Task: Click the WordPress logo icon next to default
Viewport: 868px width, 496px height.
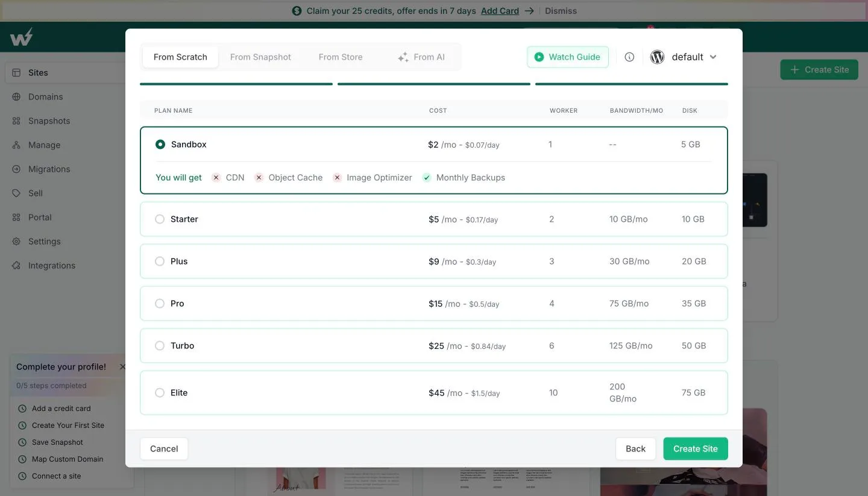Action: [657, 57]
